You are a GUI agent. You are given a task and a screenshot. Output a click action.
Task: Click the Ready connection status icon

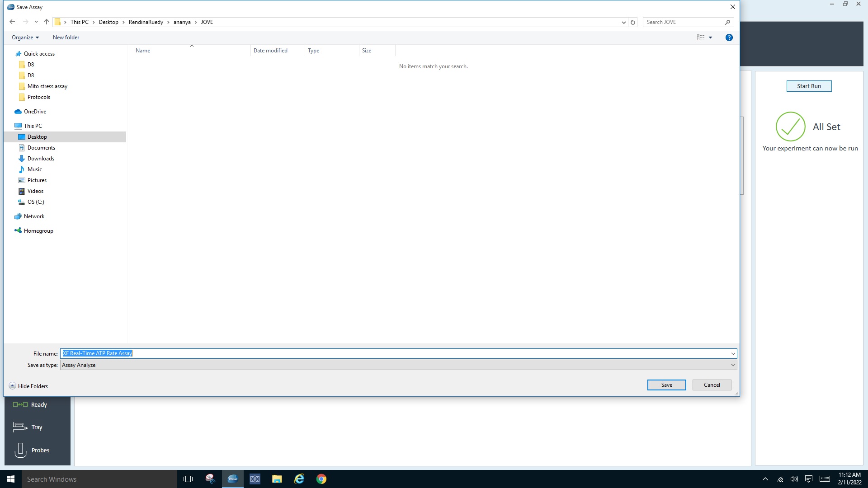click(20, 404)
